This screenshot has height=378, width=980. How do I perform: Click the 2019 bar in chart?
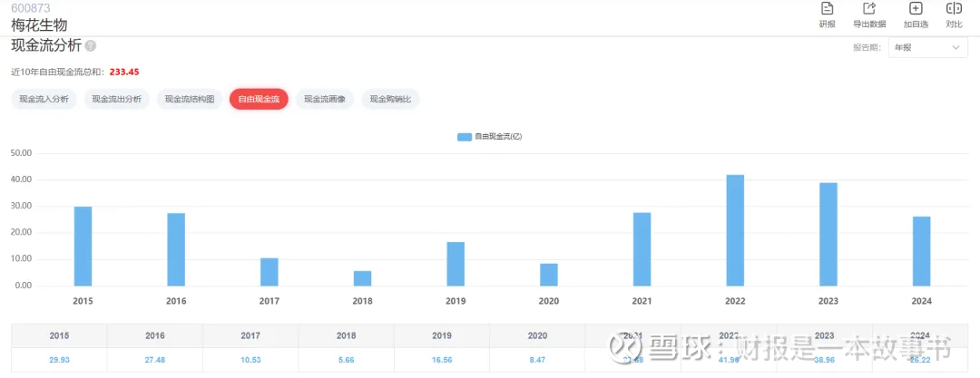[x=456, y=264]
